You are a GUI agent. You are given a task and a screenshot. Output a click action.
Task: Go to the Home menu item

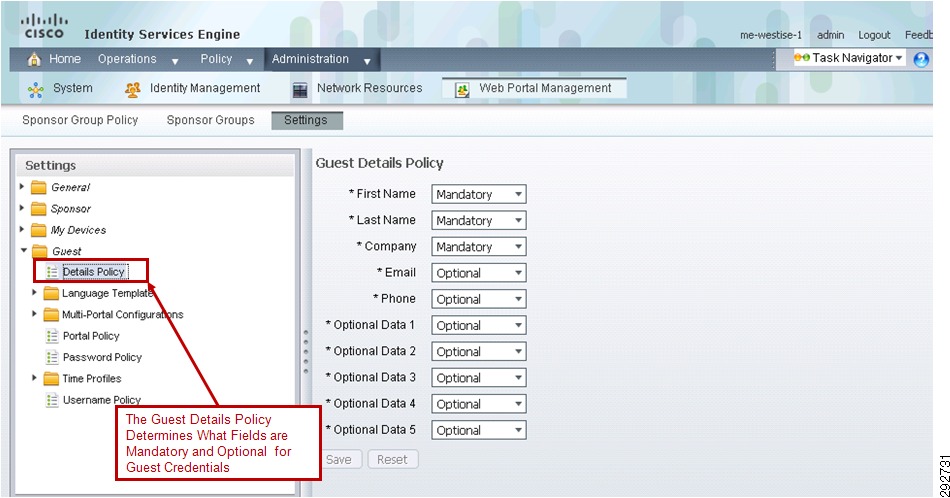coord(64,59)
